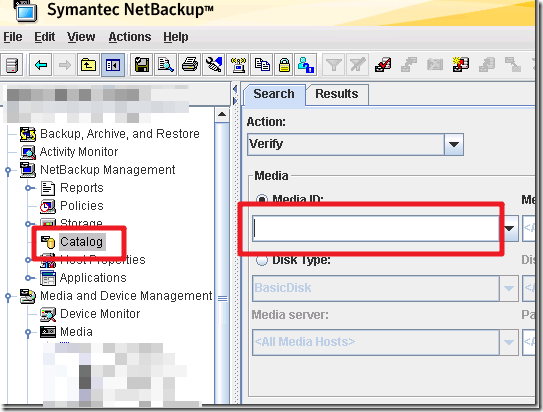This screenshot has width=543, height=412.
Task: Open the Help menu
Action: coord(176,37)
